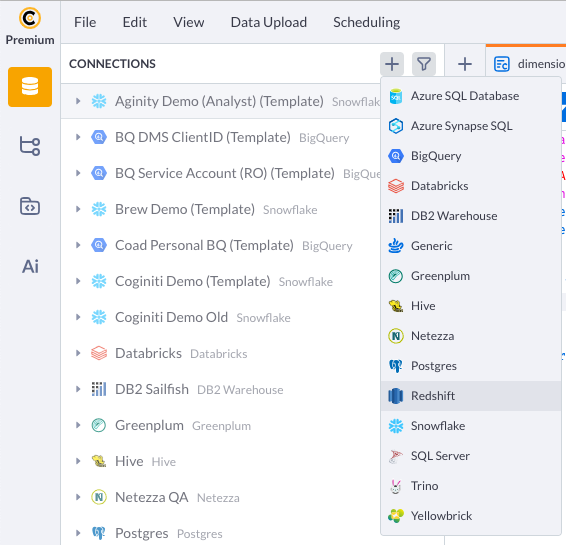Open the database connections sidebar icon
Viewport: 566px width, 545px height.
point(30,87)
